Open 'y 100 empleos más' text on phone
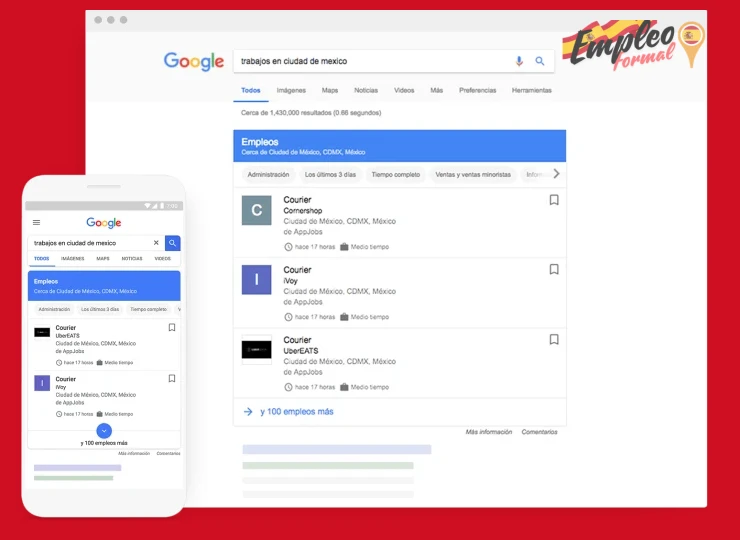Screen dimensions: 740x540 (x=104, y=443)
